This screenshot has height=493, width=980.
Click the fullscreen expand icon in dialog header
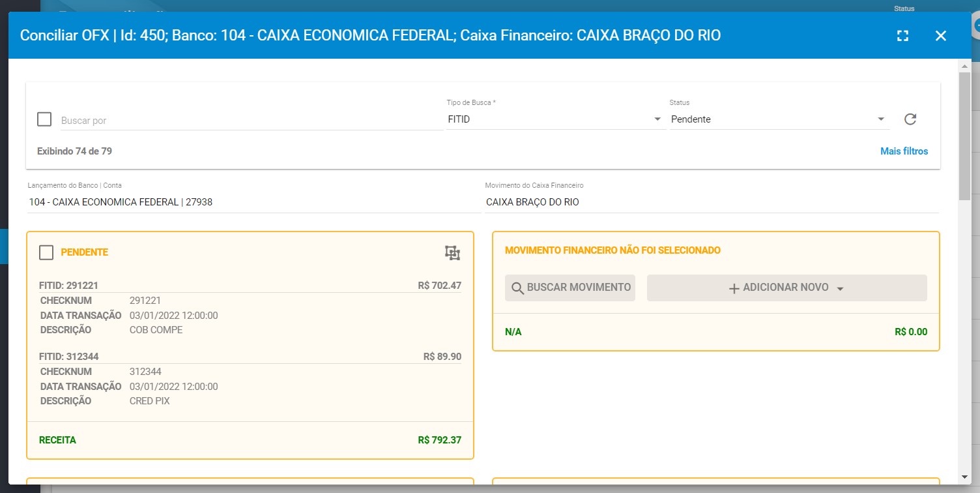[902, 36]
